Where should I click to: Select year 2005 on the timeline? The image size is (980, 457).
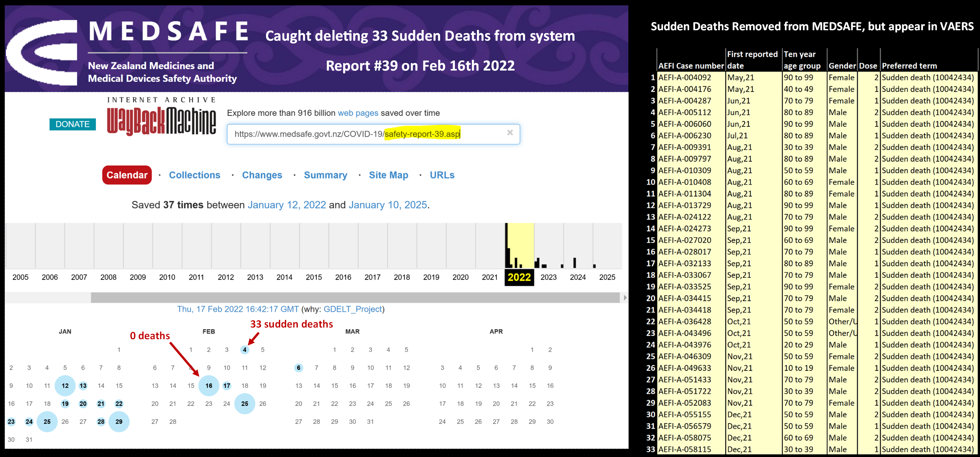(20, 277)
